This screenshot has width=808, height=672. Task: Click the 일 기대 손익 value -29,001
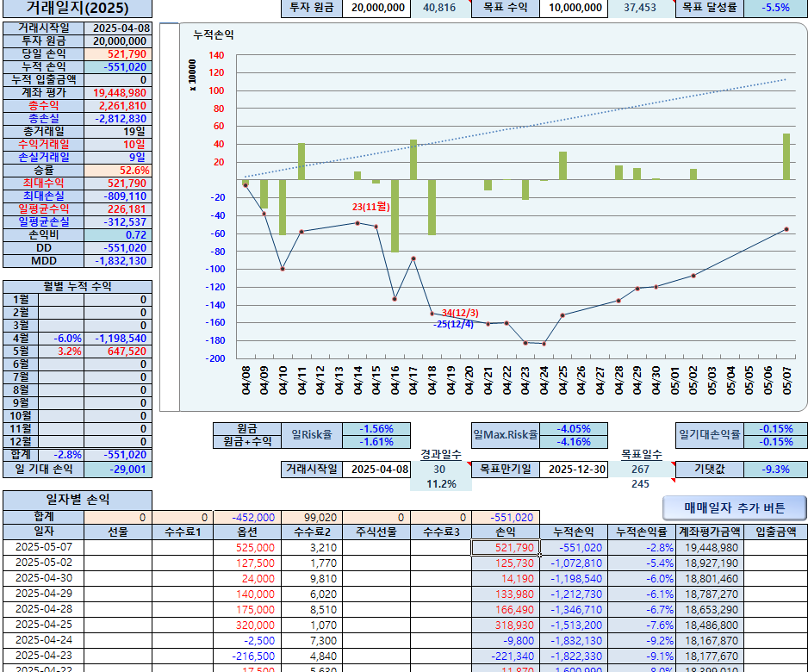point(118,469)
